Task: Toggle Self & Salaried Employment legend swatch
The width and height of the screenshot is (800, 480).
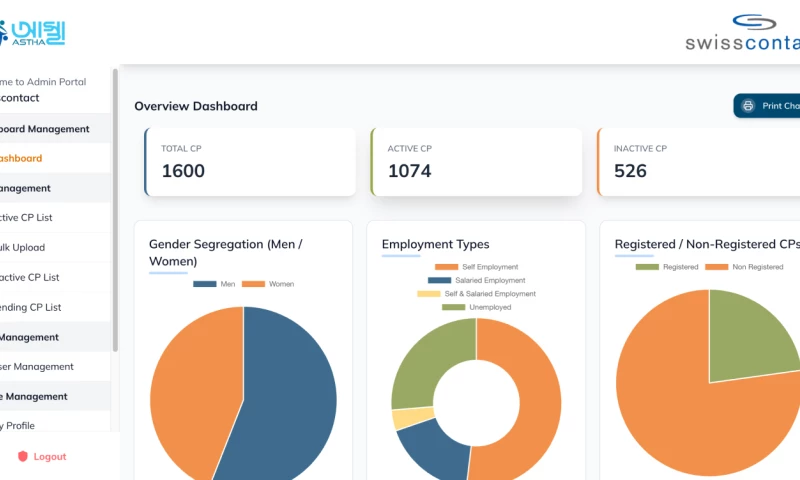Action: tap(429, 294)
